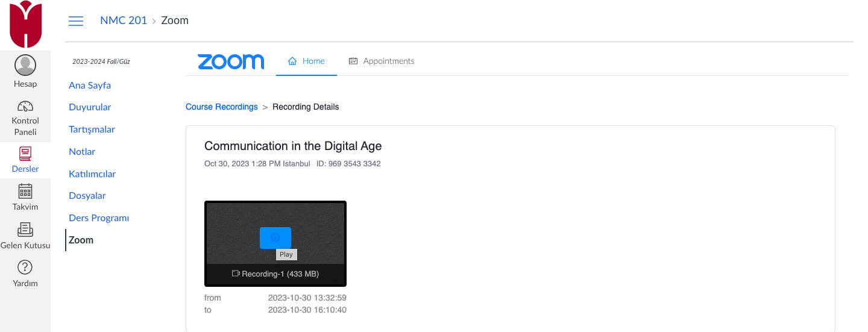Select Zoom in course menu
This screenshot has width=868, height=332.
tap(81, 240)
